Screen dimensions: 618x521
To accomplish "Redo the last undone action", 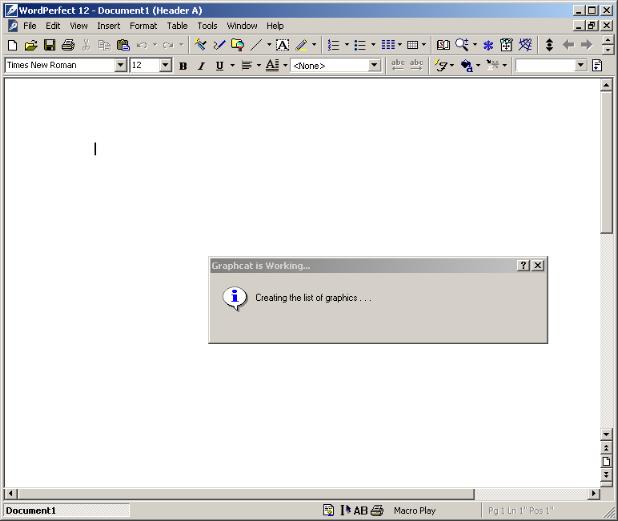I will click(168, 45).
